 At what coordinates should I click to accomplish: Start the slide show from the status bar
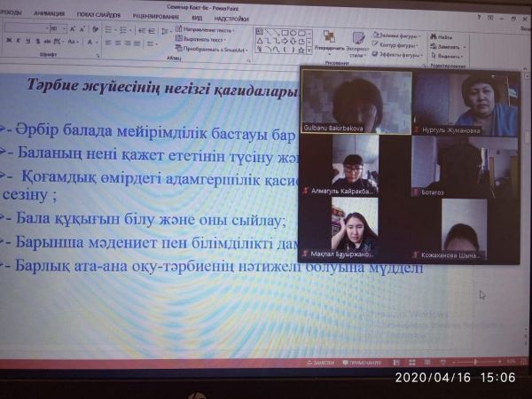(x=442, y=363)
